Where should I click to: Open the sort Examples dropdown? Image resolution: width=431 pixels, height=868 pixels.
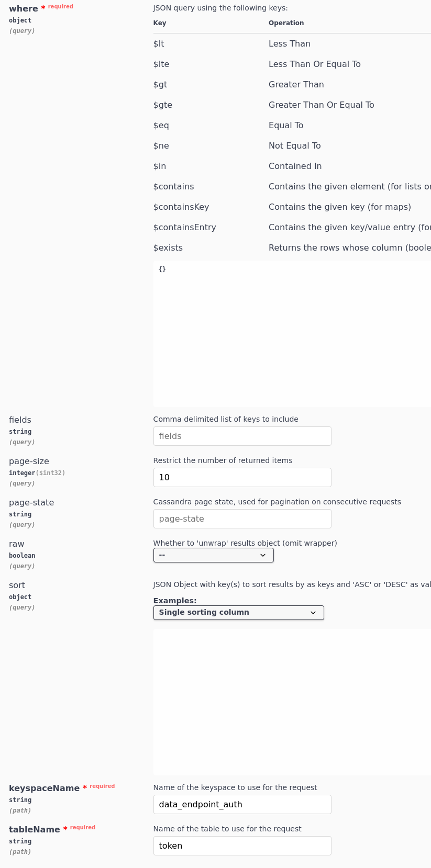click(238, 612)
